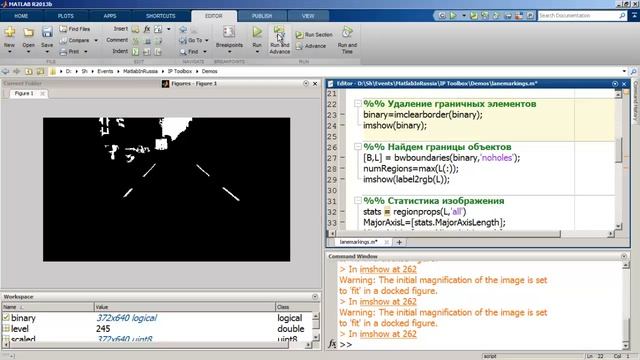Screen dimensions: 640x360
Task: Click the Save disk icon
Action: (x=47, y=32)
